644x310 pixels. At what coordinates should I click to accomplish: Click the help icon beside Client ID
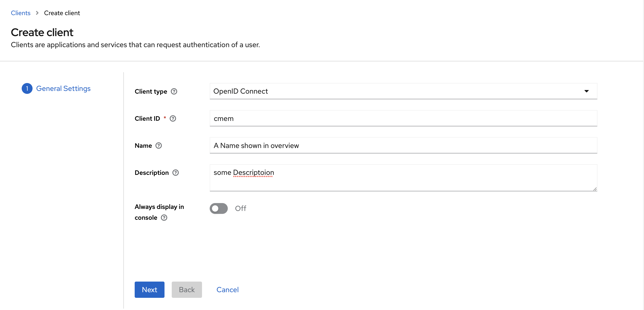(x=173, y=118)
